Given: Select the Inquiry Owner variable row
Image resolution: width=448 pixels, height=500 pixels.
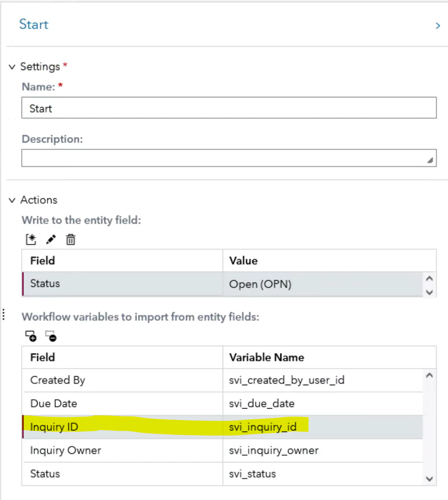Looking at the screenshot, I should coord(122,450).
